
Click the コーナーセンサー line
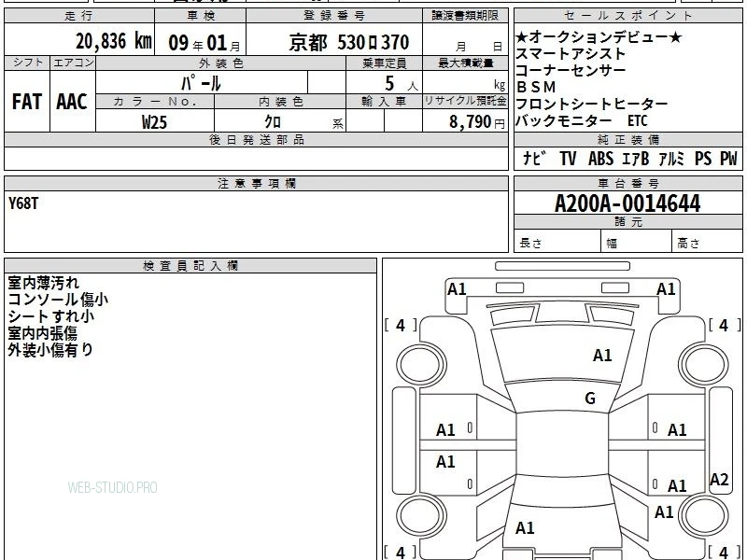(x=571, y=71)
